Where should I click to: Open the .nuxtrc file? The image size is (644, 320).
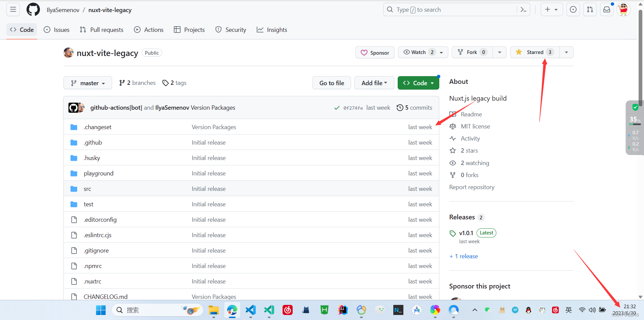click(x=93, y=281)
